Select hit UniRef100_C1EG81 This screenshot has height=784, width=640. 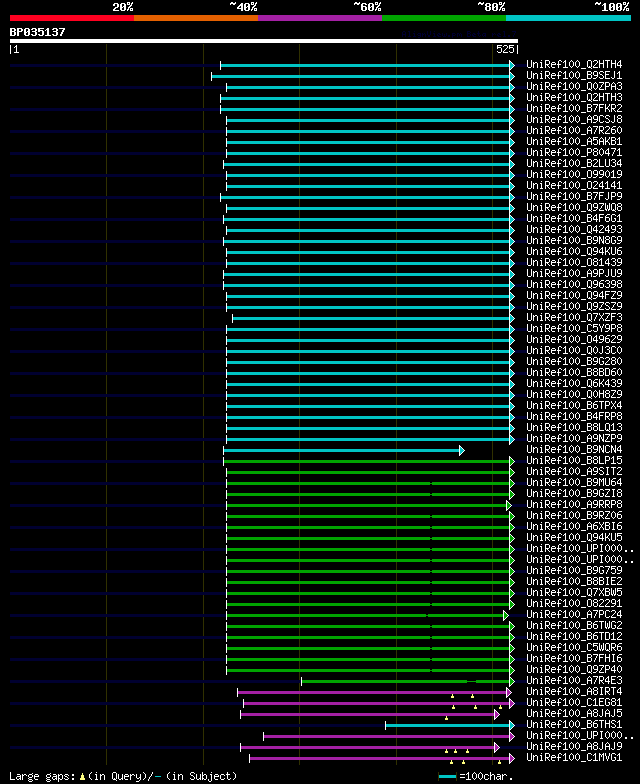[x=574, y=702]
